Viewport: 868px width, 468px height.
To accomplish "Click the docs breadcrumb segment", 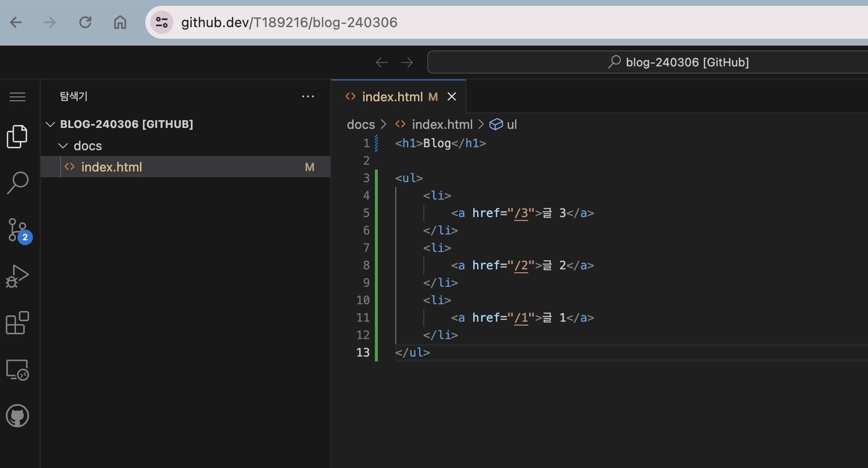I will point(361,125).
